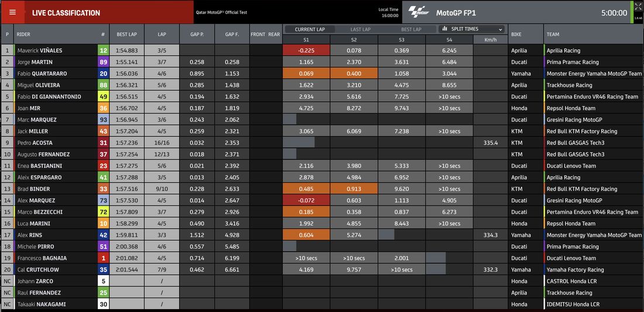The image size is (644, 312).
Task: Click the orange 0.400 S2 cell
Action: tap(354, 74)
